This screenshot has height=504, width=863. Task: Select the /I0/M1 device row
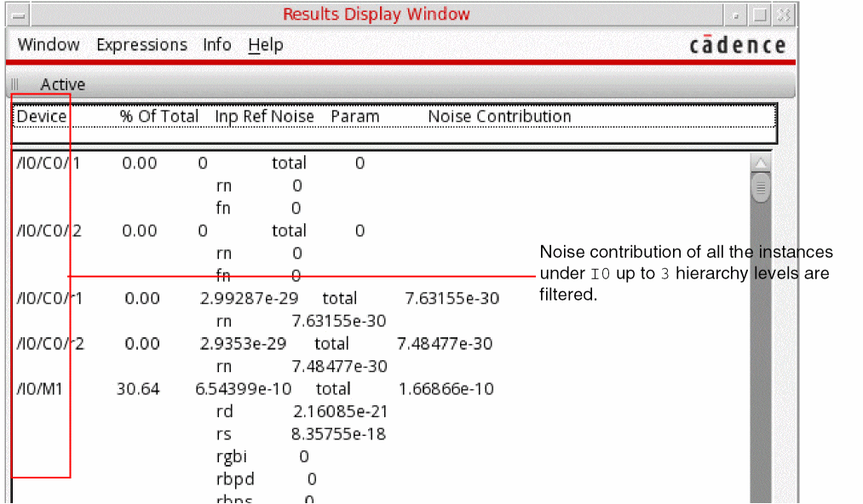coord(40,389)
